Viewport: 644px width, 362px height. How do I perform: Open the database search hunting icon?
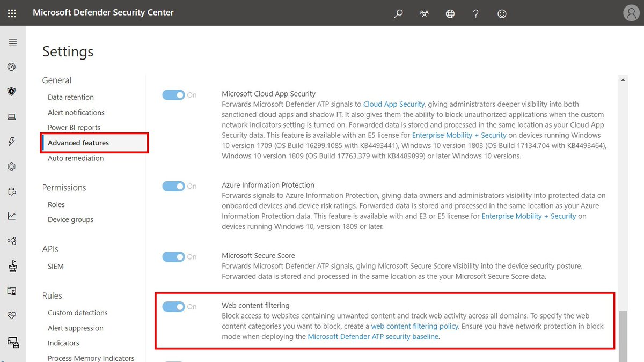tap(12, 191)
